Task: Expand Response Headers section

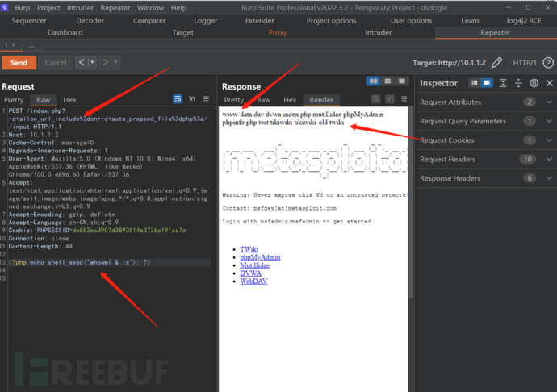Action: pyautogui.click(x=549, y=178)
